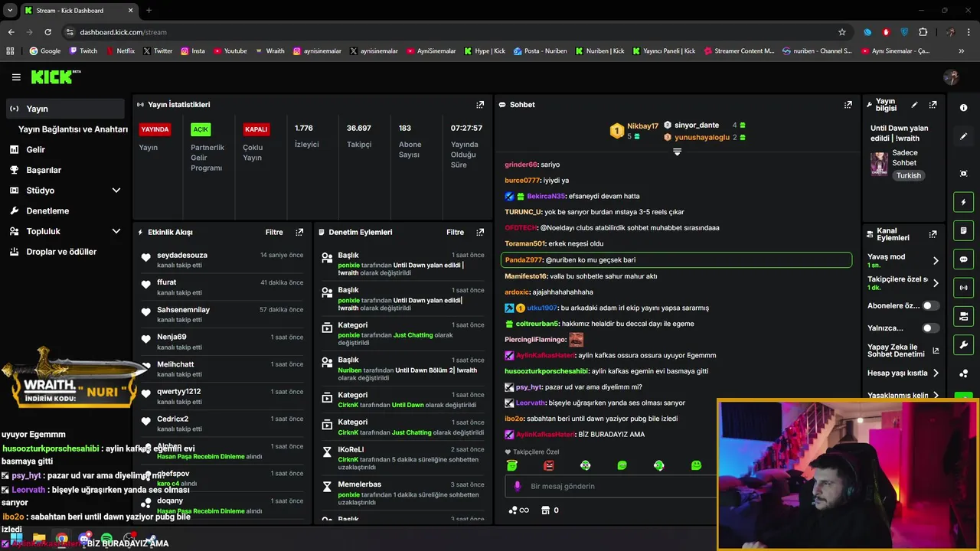Open a new Chrome tab
980x551 pixels.
[x=149, y=10]
